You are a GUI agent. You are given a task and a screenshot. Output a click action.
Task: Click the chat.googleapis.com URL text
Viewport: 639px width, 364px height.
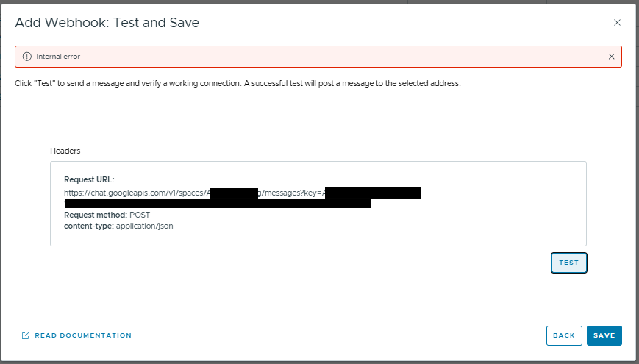[x=132, y=193]
